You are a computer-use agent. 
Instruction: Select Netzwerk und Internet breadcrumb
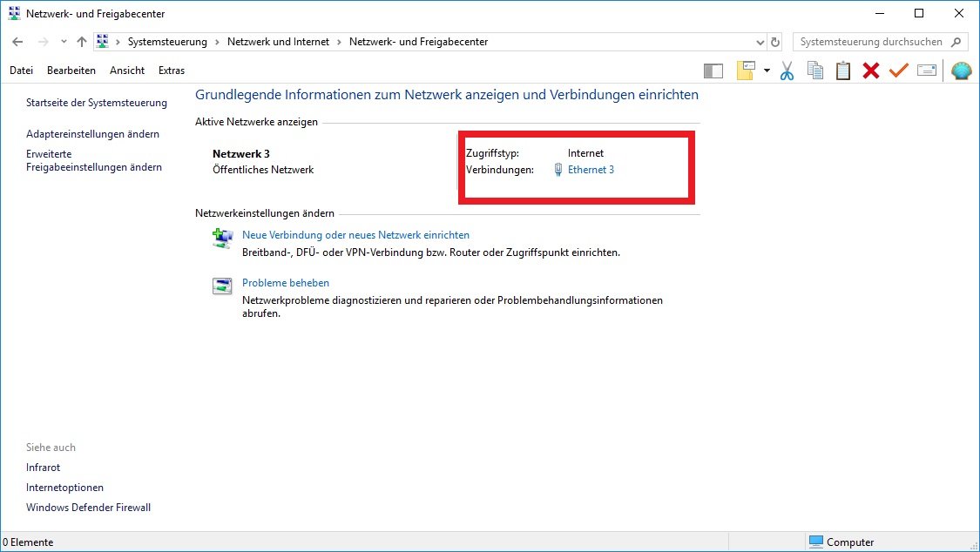coord(278,42)
